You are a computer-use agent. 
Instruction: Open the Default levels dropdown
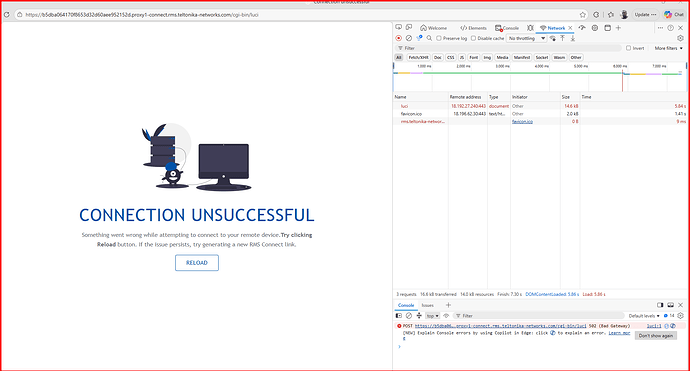pos(644,316)
